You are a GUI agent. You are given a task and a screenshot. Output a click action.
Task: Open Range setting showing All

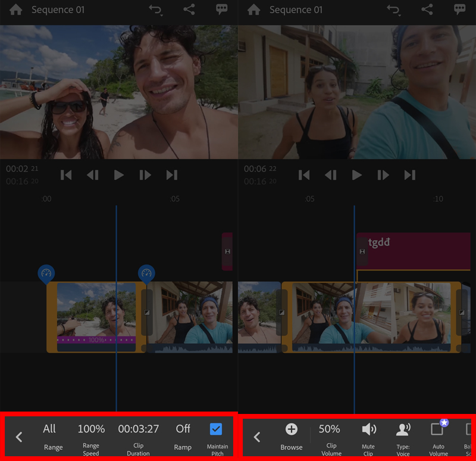pyautogui.click(x=50, y=429)
